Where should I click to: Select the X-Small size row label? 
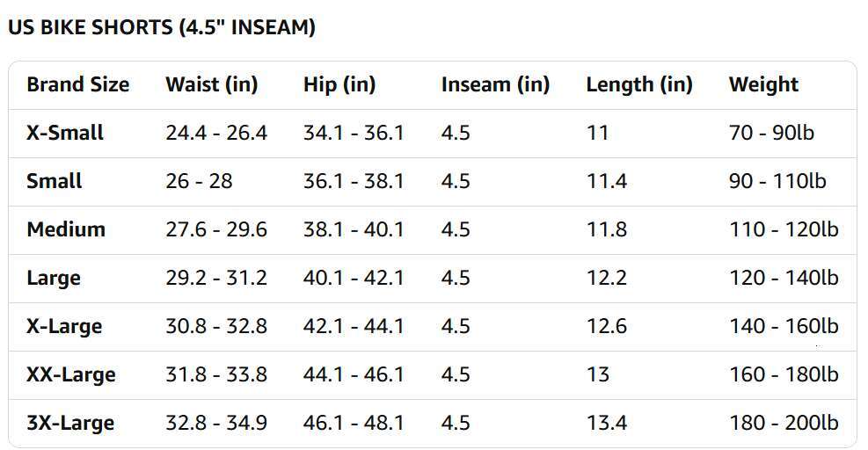click(x=65, y=134)
